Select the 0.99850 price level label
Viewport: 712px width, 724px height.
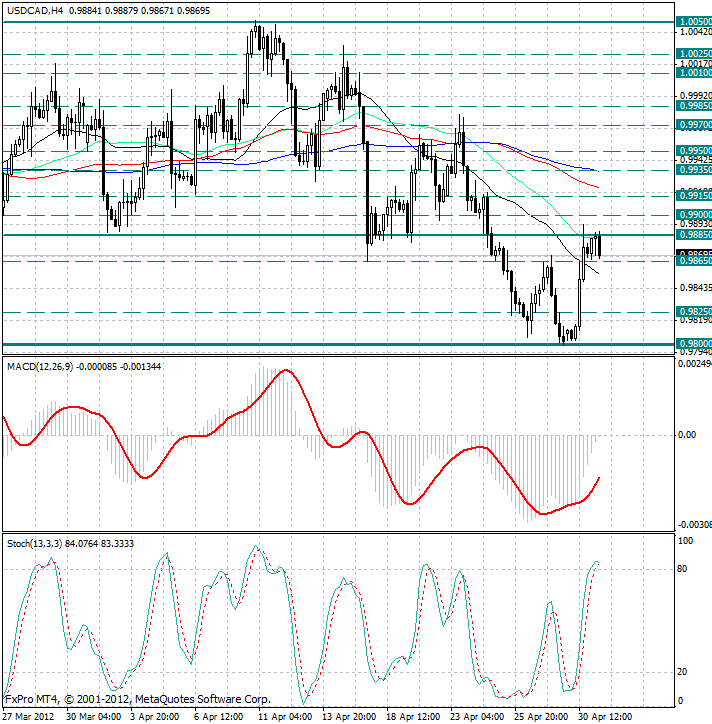point(694,106)
